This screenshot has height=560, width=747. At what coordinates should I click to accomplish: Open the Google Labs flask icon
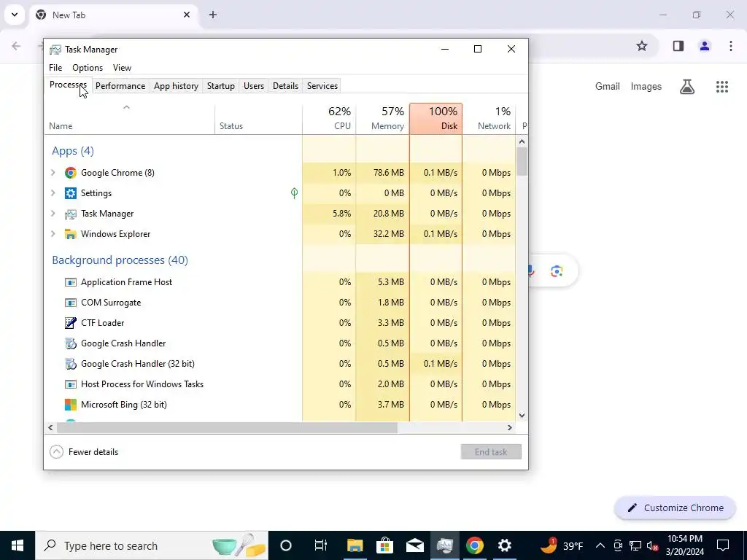tap(687, 86)
